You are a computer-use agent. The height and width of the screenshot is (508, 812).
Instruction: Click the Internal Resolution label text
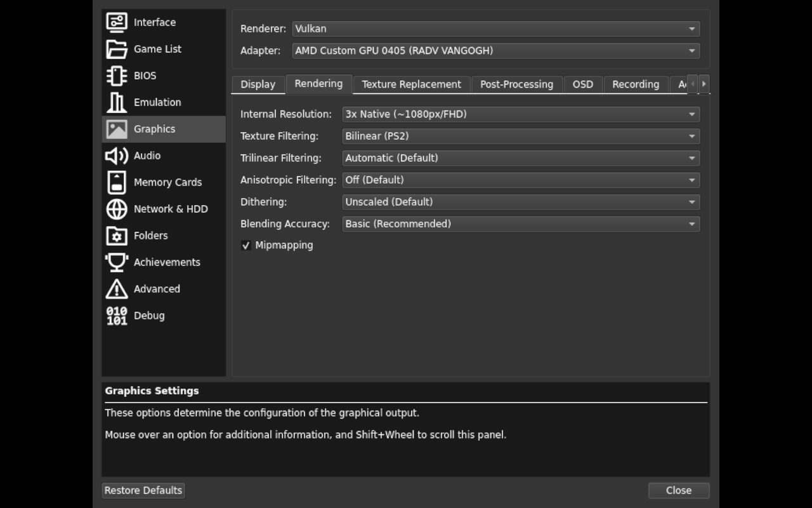click(x=286, y=114)
